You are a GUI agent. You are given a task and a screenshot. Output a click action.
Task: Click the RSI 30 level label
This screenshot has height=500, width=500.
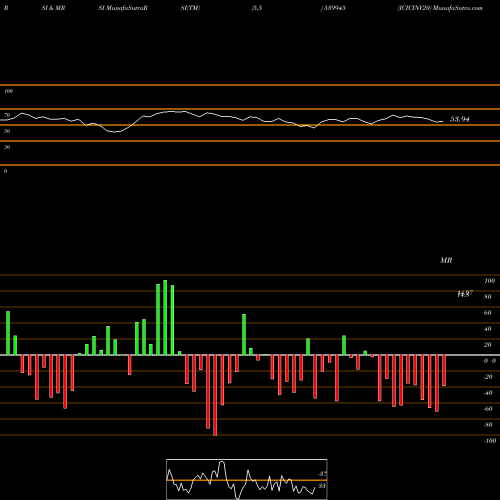[x=7, y=147]
